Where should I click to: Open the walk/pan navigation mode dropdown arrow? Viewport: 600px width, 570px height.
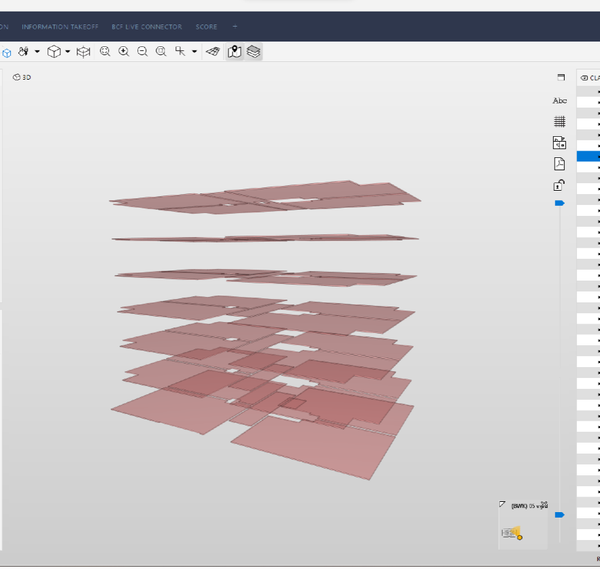[37, 52]
